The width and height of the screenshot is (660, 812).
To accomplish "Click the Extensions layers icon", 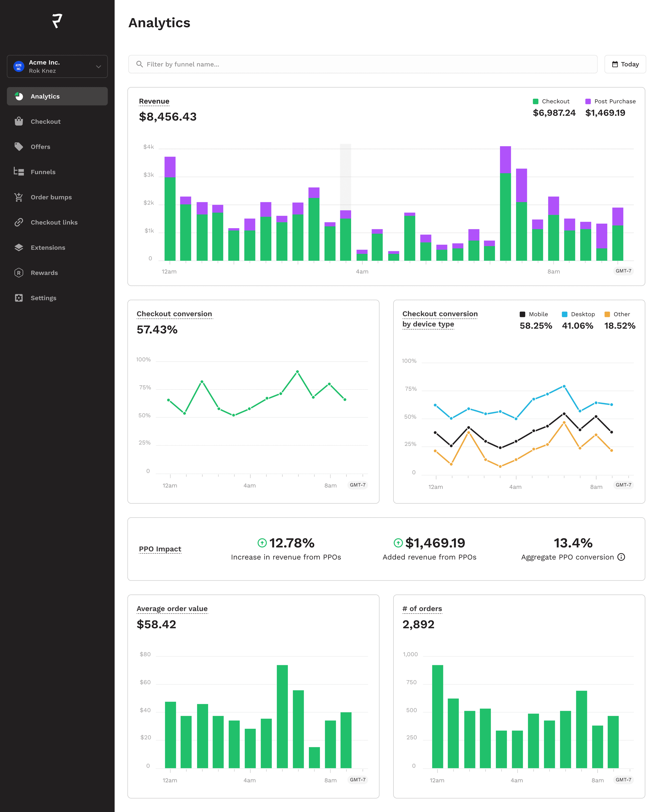I will [x=19, y=247].
